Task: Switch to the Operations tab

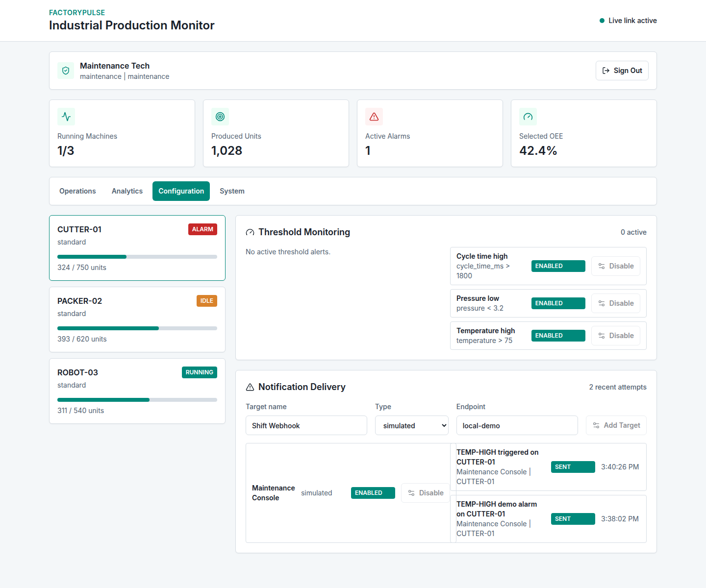Action: point(77,191)
